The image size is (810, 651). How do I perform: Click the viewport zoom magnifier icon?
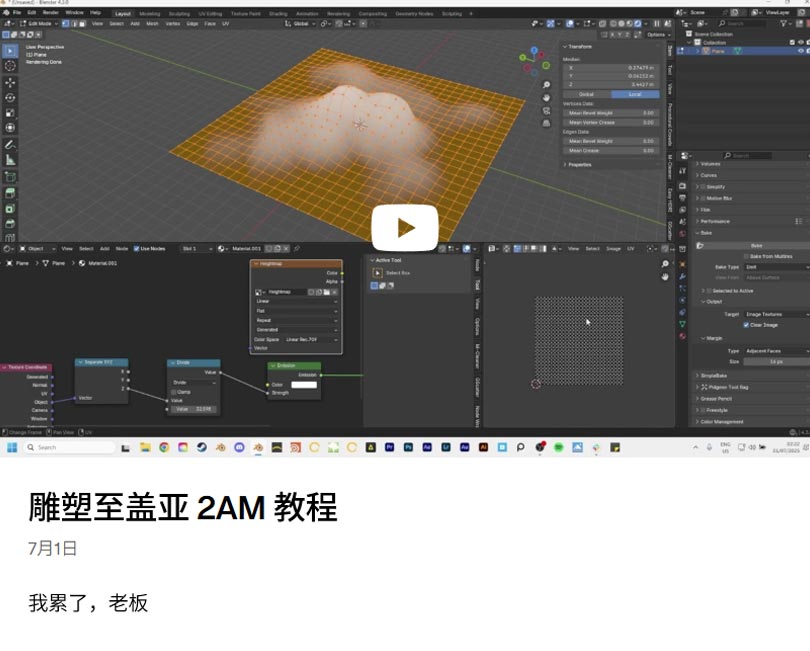(546, 85)
